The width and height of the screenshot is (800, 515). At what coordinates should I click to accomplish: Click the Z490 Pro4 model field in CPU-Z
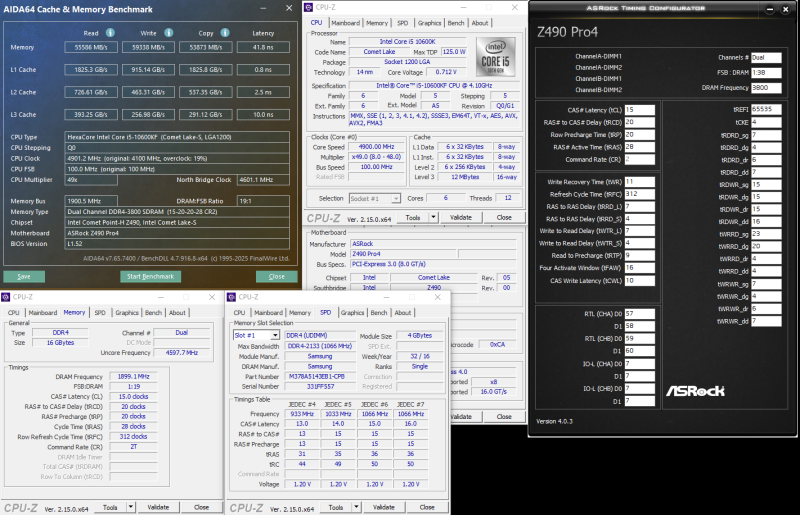403,254
